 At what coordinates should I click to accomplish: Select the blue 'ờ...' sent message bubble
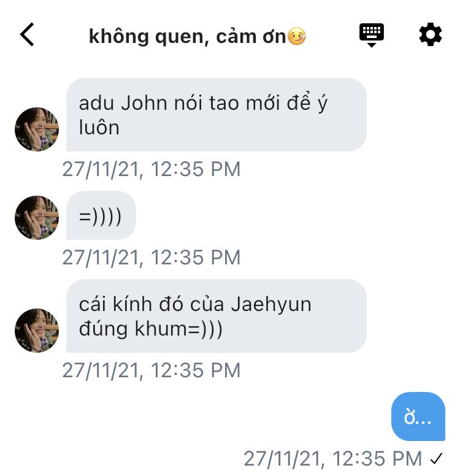418,416
